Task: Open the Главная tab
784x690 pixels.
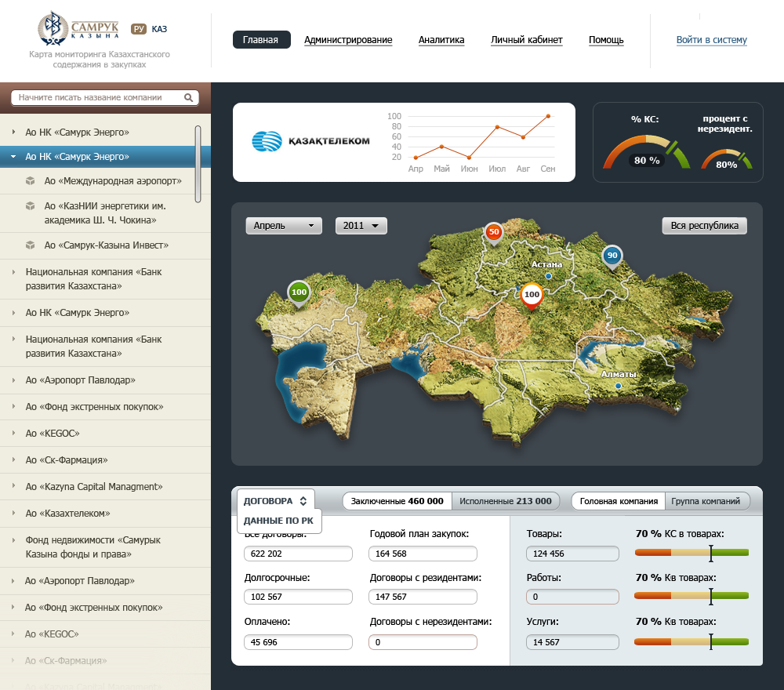Action: pos(261,39)
